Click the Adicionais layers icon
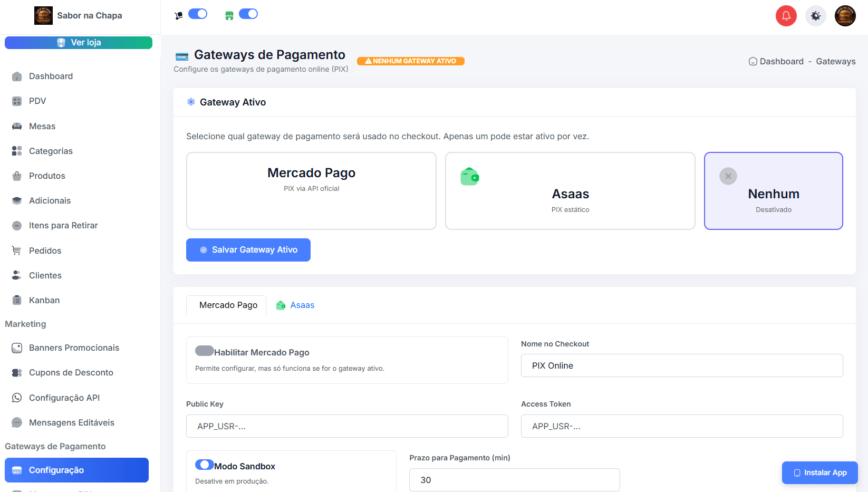The image size is (868, 492). pos(17,201)
